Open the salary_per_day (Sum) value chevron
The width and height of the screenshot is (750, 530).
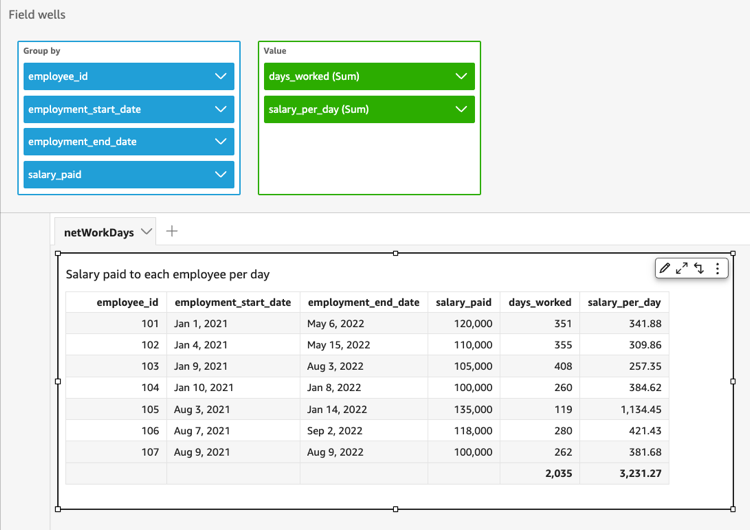pos(461,109)
